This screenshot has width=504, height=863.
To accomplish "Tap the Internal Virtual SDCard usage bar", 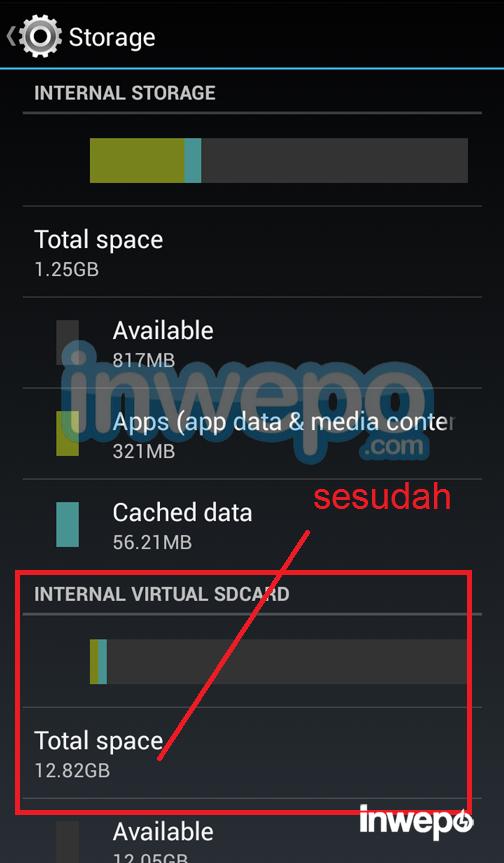I will [279, 662].
